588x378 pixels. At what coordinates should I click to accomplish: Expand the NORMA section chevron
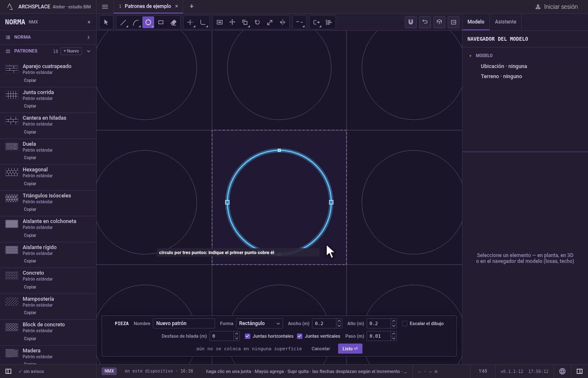tap(89, 37)
